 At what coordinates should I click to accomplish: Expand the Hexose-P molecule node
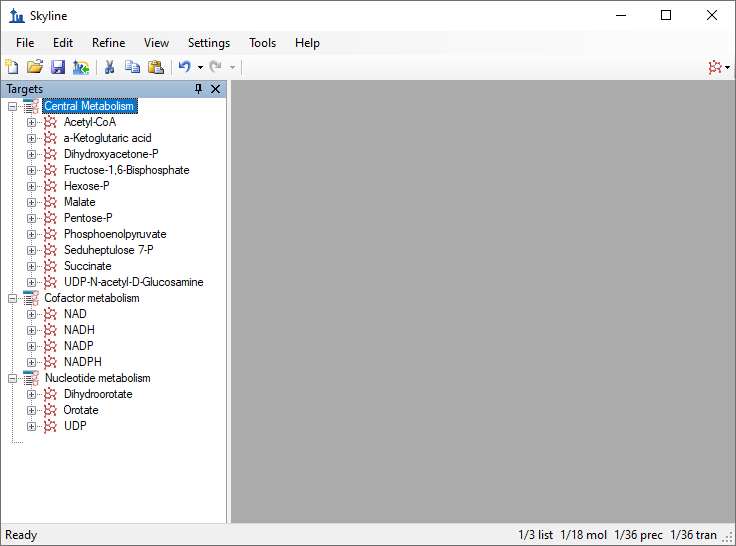click(31, 186)
